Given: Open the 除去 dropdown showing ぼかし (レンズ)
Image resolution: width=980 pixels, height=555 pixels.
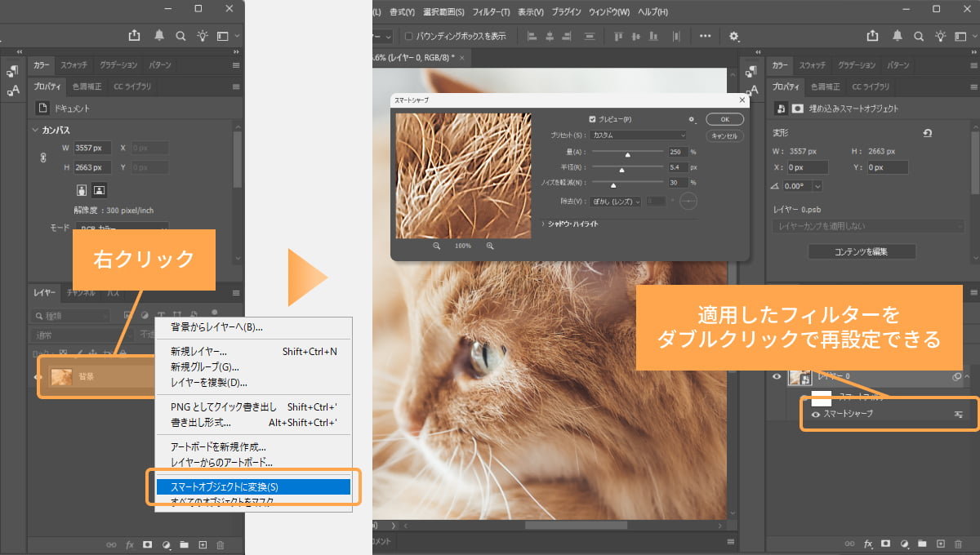Looking at the screenshot, I should click(616, 201).
